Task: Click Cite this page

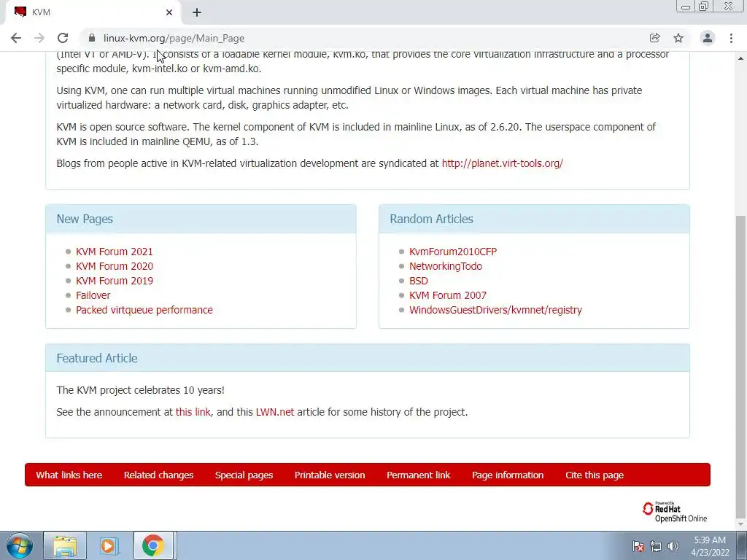Action: click(x=595, y=475)
